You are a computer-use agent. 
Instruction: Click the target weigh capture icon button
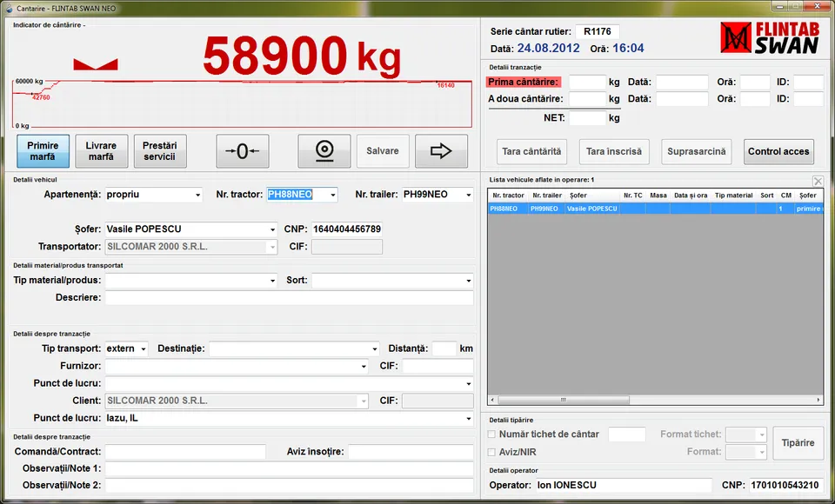324,151
